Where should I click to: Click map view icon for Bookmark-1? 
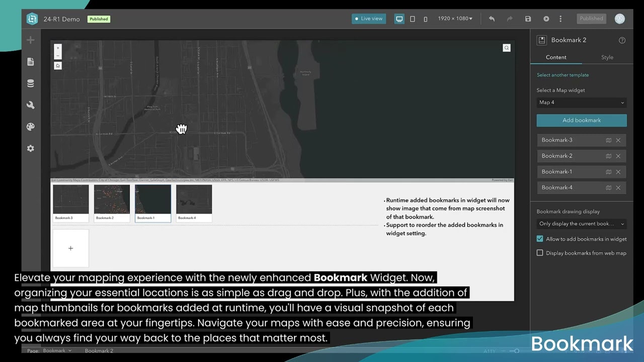coord(608,171)
